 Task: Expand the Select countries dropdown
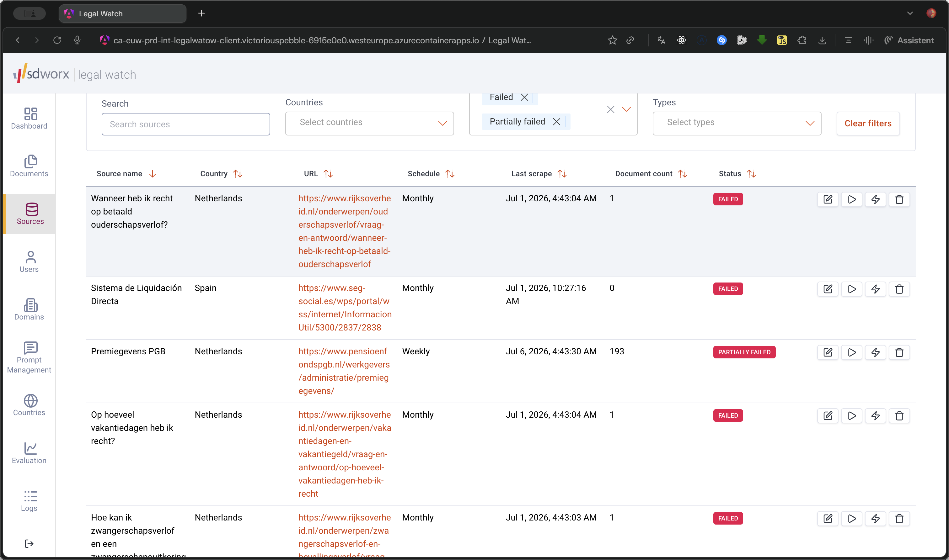coord(369,123)
